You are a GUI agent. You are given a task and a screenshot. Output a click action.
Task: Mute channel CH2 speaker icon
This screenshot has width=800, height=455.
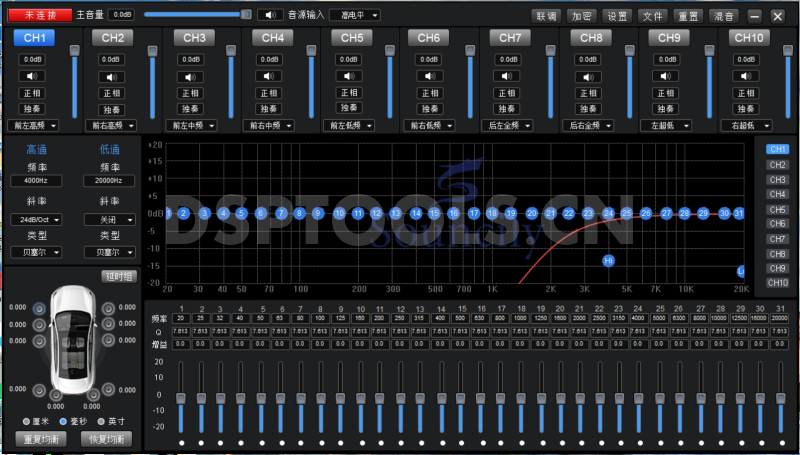111,77
